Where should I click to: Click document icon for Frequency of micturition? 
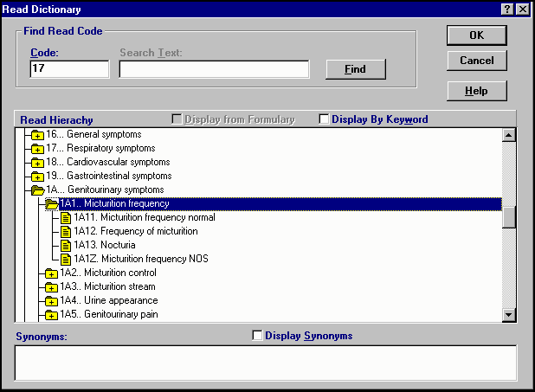pyautogui.click(x=66, y=231)
